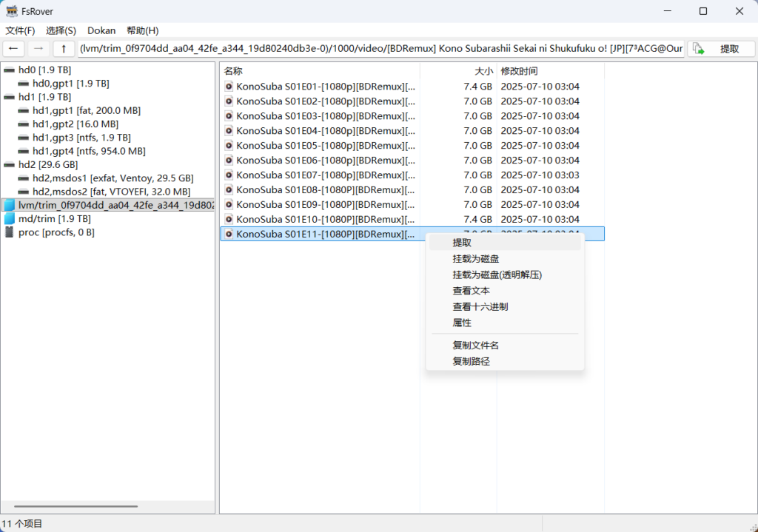Select hd0,gpt1 [1.9 TB] partition
This screenshot has width=758, height=532.
(x=70, y=84)
